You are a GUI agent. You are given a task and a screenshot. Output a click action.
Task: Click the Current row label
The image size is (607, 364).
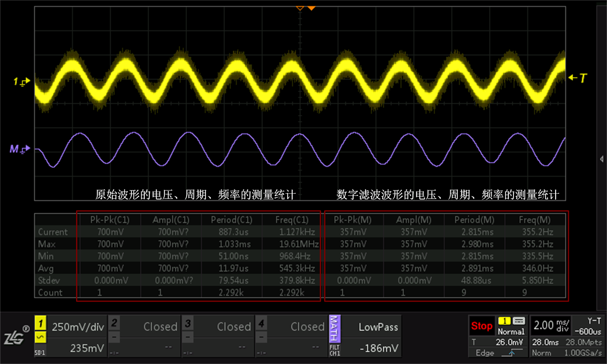53,232
